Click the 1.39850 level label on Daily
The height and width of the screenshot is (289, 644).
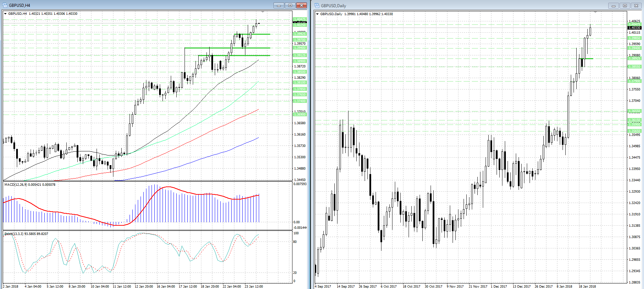tap(634, 38)
